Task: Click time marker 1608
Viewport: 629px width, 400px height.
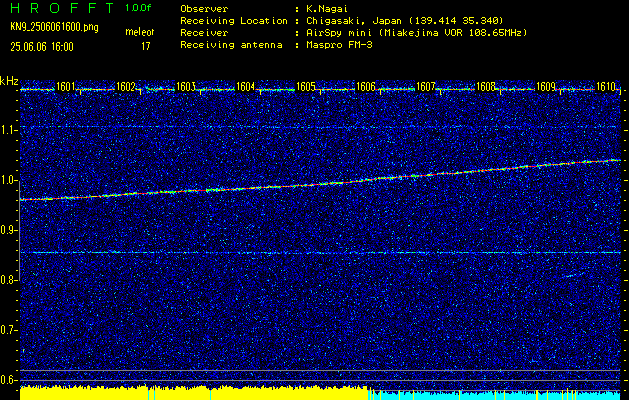Action: point(486,86)
